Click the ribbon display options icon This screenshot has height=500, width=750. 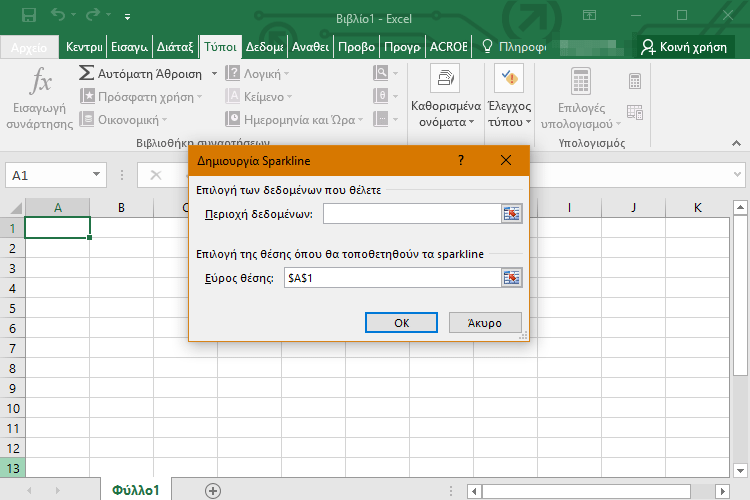(589, 15)
